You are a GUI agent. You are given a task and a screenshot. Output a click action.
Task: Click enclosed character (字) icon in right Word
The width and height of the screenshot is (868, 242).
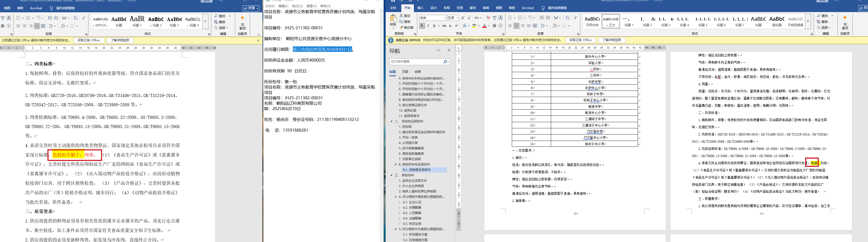[x=500, y=26]
